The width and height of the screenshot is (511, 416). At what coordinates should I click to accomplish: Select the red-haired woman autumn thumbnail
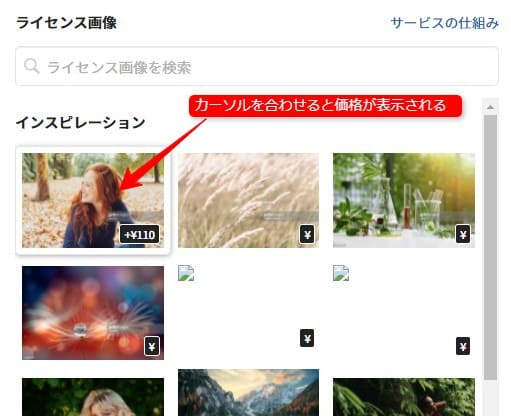[x=93, y=200]
